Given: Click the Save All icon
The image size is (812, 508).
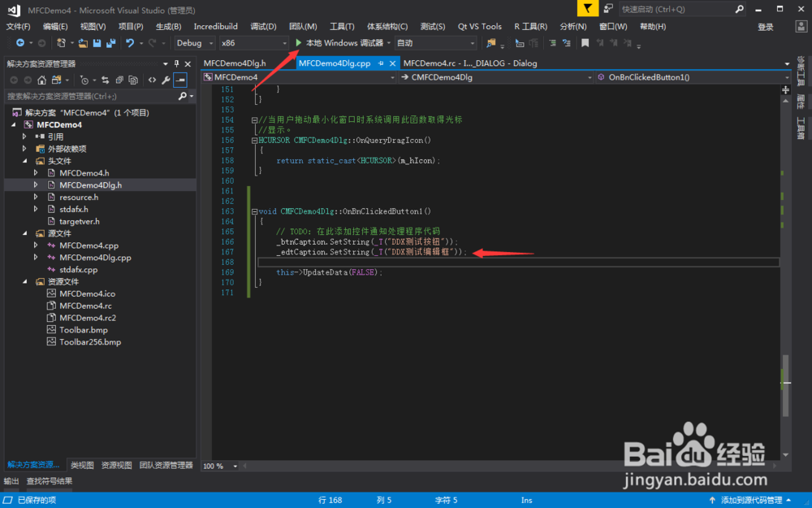Looking at the screenshot, I should (x=110, y=44).
